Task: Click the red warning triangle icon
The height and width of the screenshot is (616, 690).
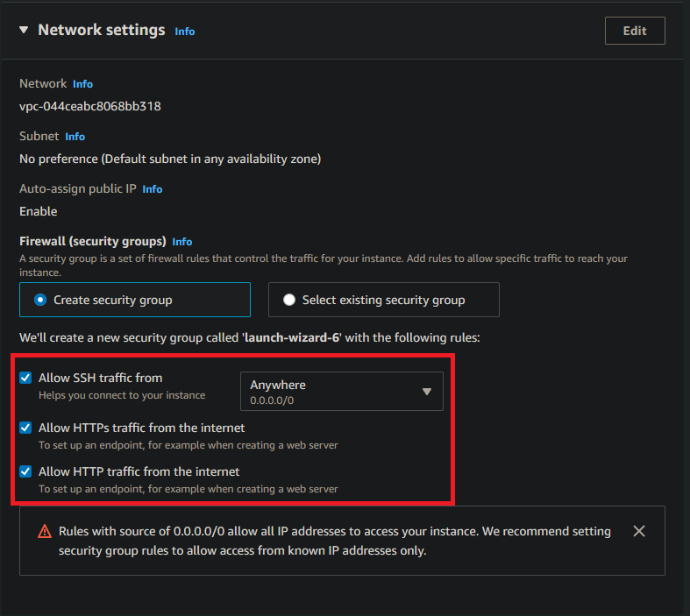Action: [x=44, y=532]
